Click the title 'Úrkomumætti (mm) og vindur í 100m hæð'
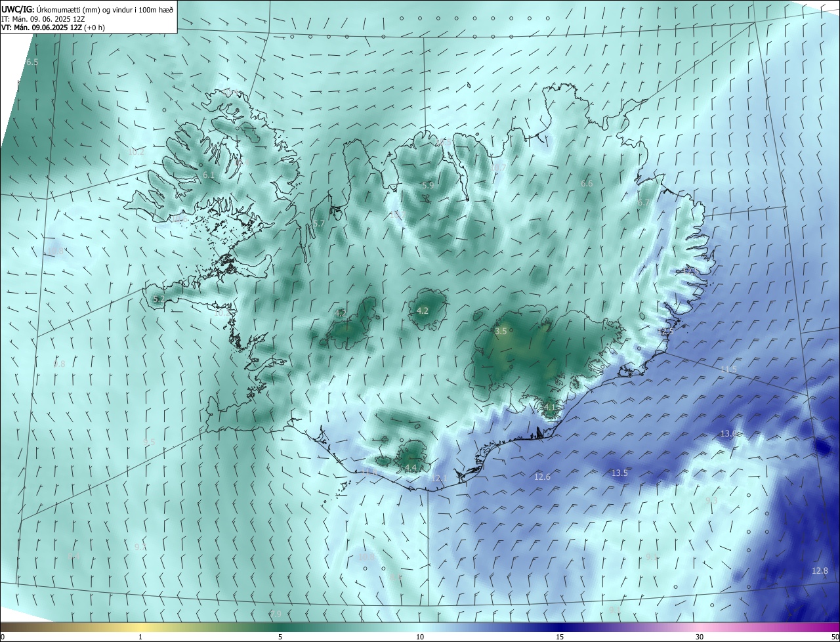This screenshot has width=840, height=642. (x=104, y=9)
